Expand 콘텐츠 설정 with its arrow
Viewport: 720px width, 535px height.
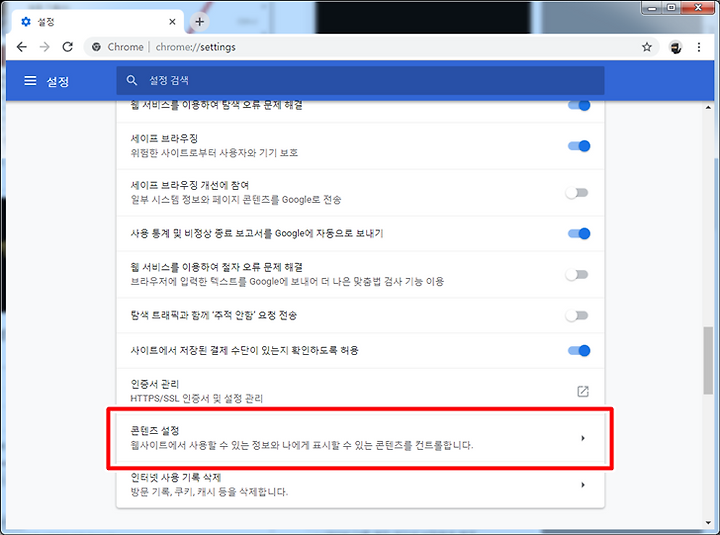(583, 438)
